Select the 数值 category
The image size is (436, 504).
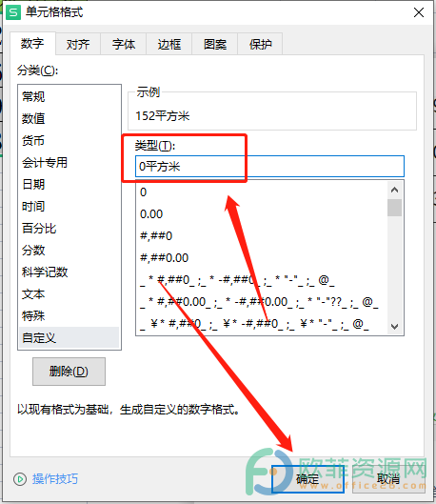[x=69, y=118]
